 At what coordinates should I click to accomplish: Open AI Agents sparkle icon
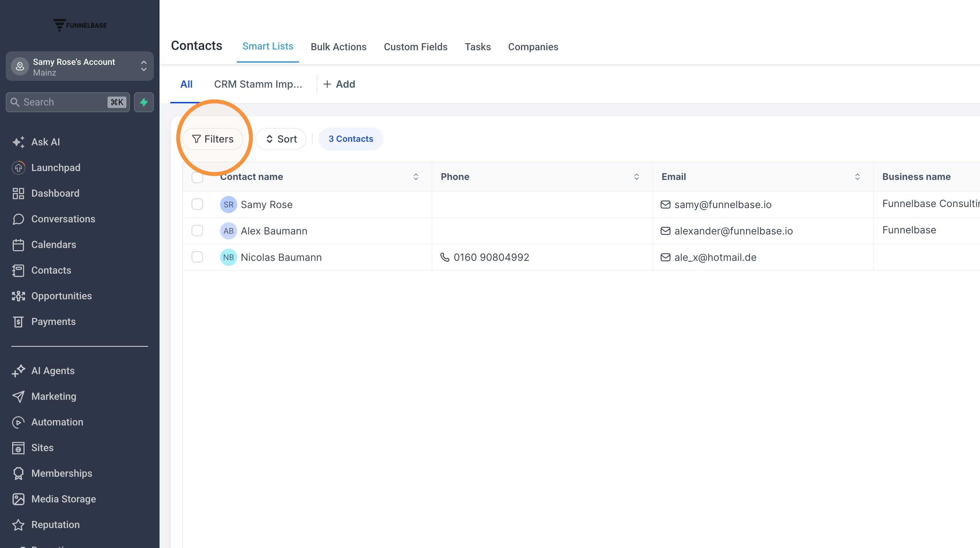coord(18,371)
